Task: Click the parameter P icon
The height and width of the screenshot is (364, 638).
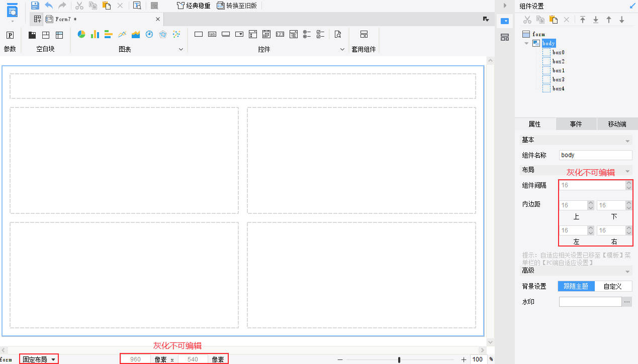Action: click(10, 35)
